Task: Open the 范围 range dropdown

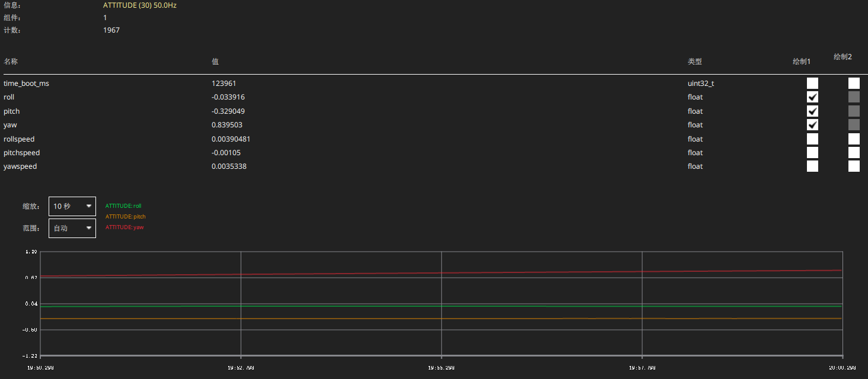Action: coord(72,228)
